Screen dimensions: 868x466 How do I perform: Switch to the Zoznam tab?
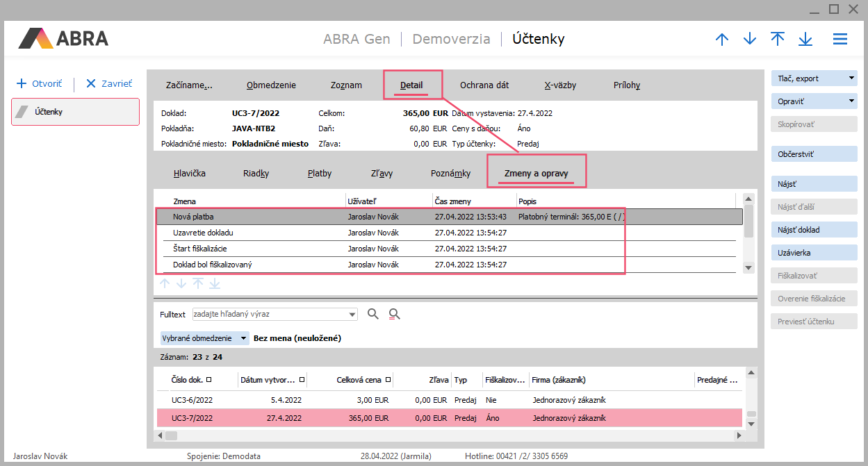[x=346, y=85]
